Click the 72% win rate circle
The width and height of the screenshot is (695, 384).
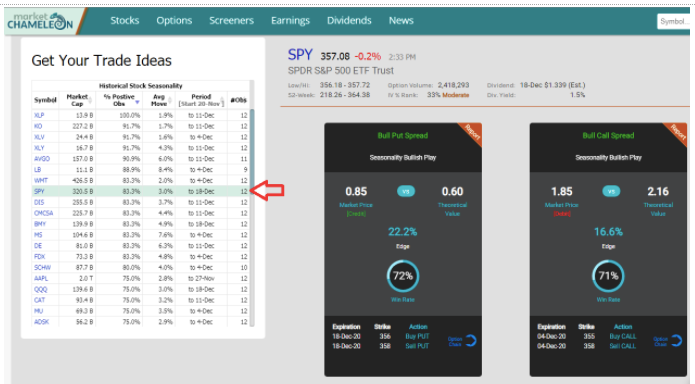(402, 276)
